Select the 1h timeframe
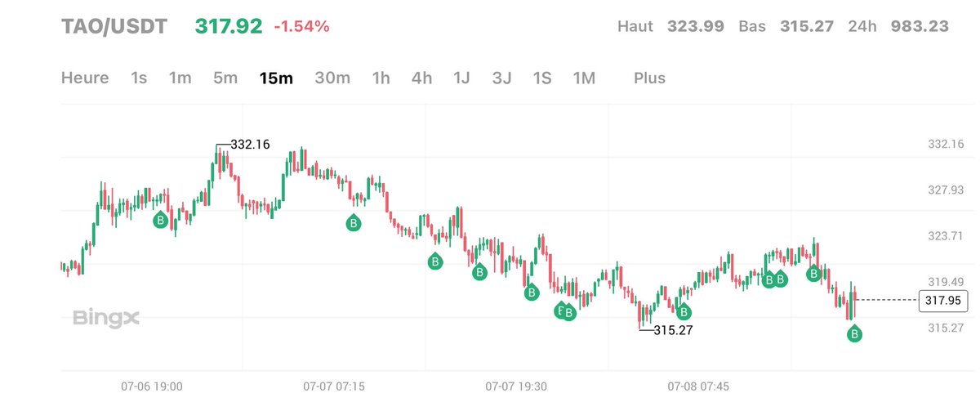The width and height of the screenshot is (980, 411). click(x=381, y=78)
